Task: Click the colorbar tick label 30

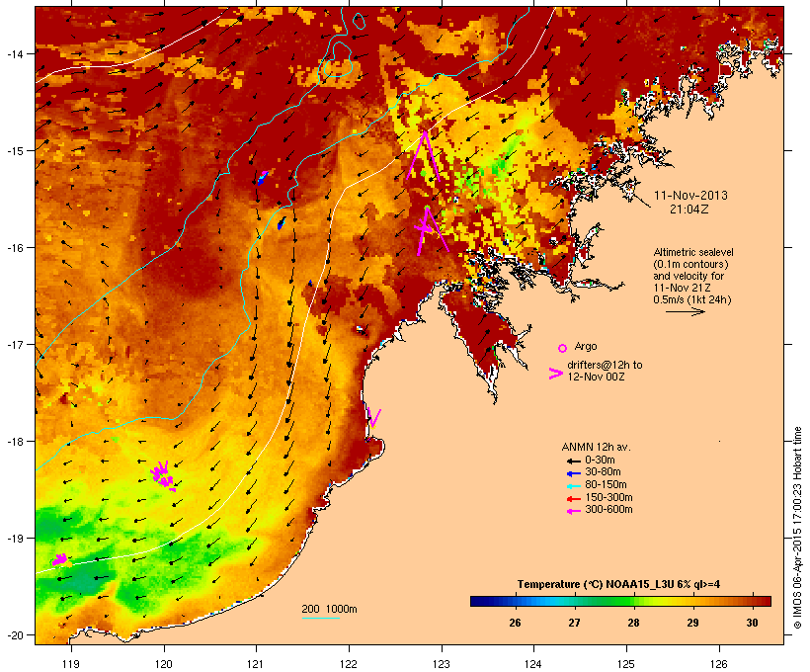Action: click(752, 623)
